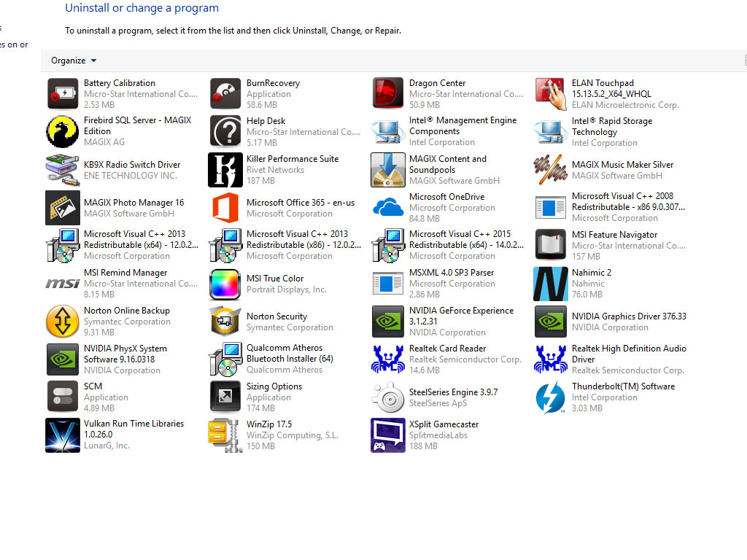Click the Qualcomm Atheros Bluetooth Installer icon
The image size is (747, 560).
click(x=225, y=359)
